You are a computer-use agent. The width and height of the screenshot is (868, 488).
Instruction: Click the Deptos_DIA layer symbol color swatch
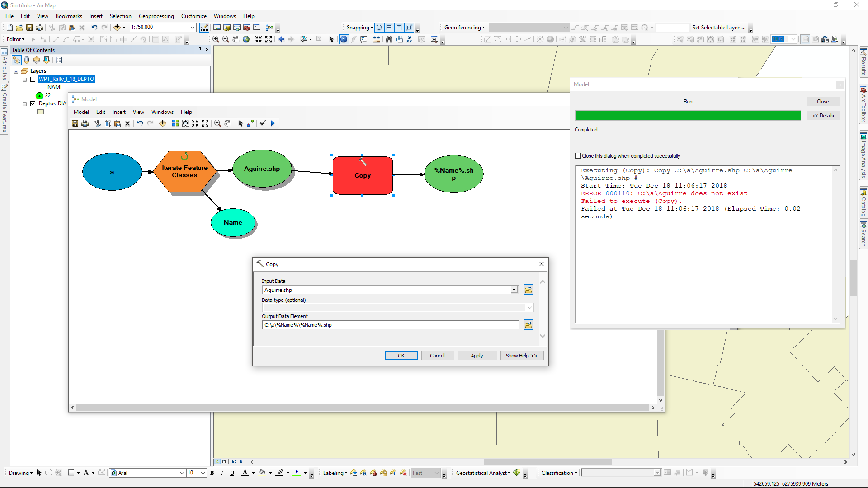41,112
